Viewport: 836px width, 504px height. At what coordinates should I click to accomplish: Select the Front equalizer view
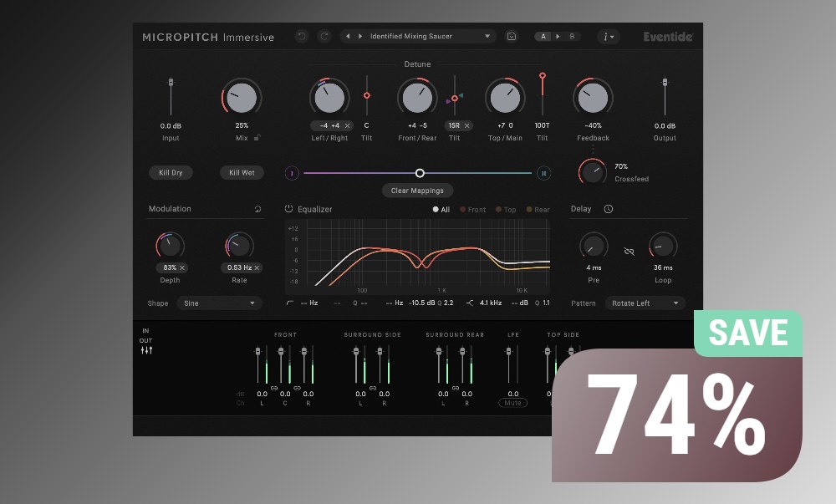(473, 210)
